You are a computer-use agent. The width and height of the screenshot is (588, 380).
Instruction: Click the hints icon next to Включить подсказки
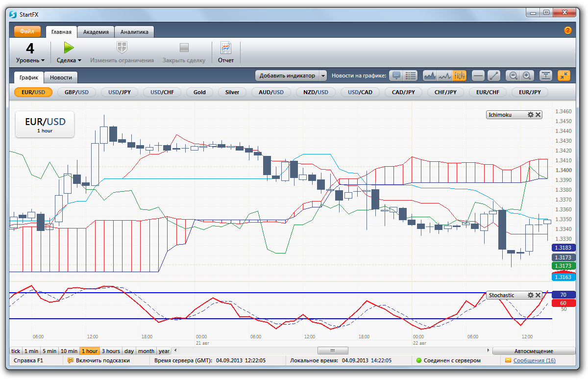coord(70,360)
